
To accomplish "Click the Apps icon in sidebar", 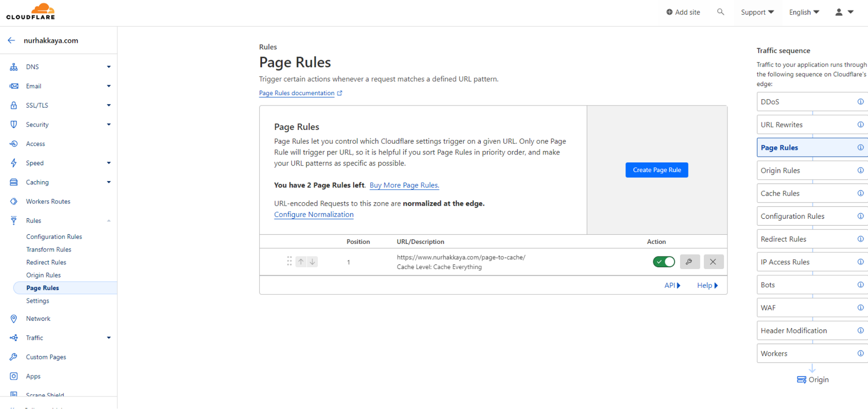I will [x=14, y=376].
